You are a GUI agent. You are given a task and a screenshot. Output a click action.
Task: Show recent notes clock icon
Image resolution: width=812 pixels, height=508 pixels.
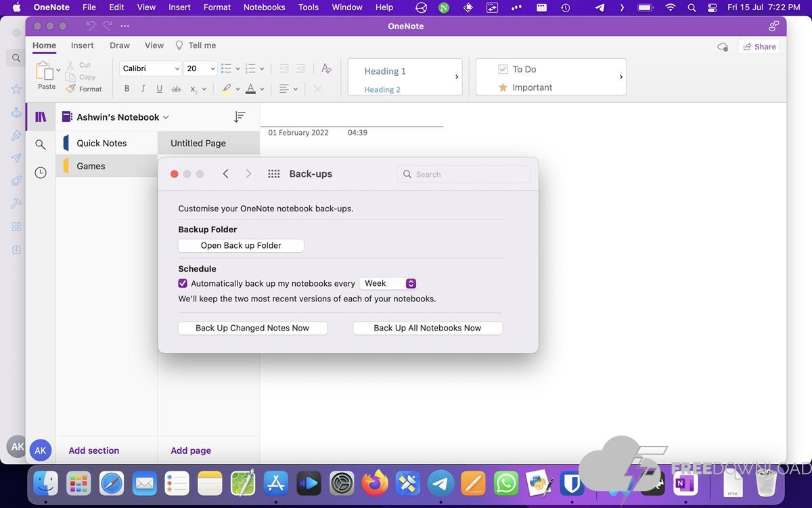pyautogui.click(x=41, y=173)
